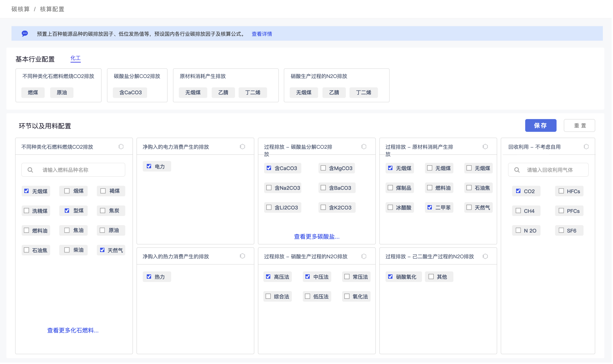Tick the 常压法 nitric acid method checkbox
613x364 pixels.
click(x=348, y=277)
